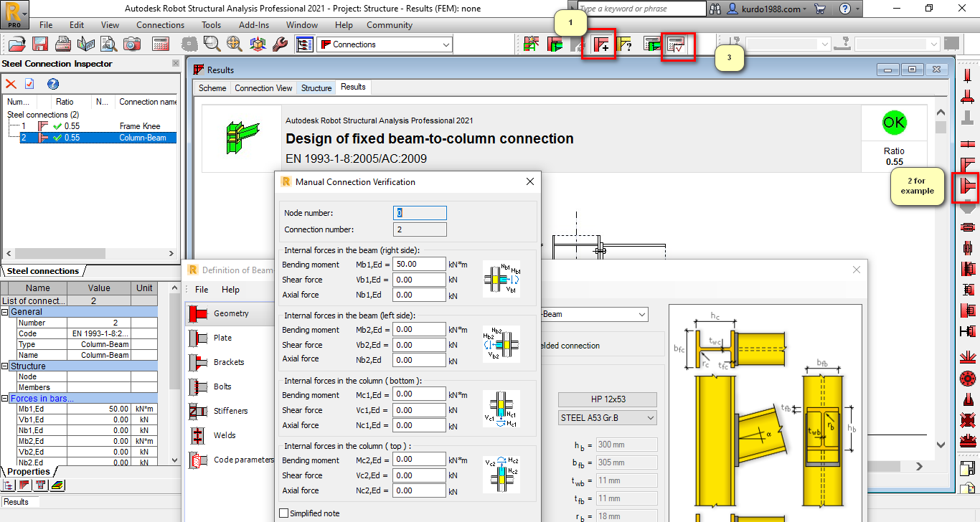Click the New connection for selected bars icon
The height and width of the screenshot is (522, 980).
[603, 44]
